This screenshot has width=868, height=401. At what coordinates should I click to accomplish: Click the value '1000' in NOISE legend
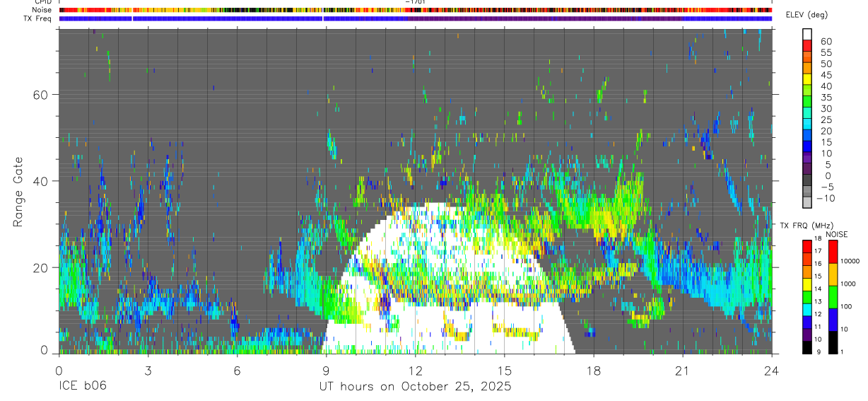[848, 284]
